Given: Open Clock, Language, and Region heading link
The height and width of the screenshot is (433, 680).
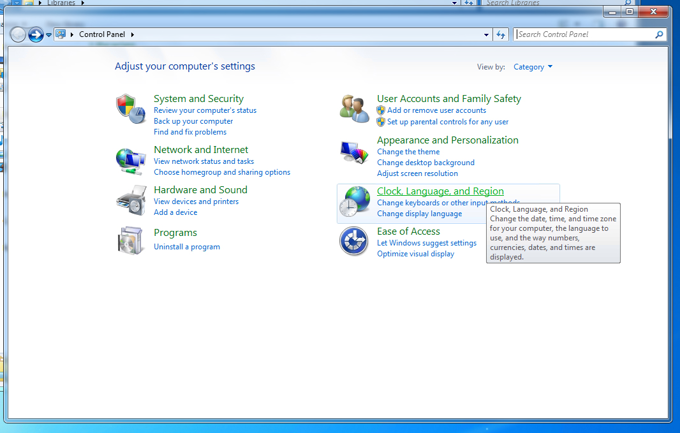Looking at the screenshot, I should click(440, 191).
